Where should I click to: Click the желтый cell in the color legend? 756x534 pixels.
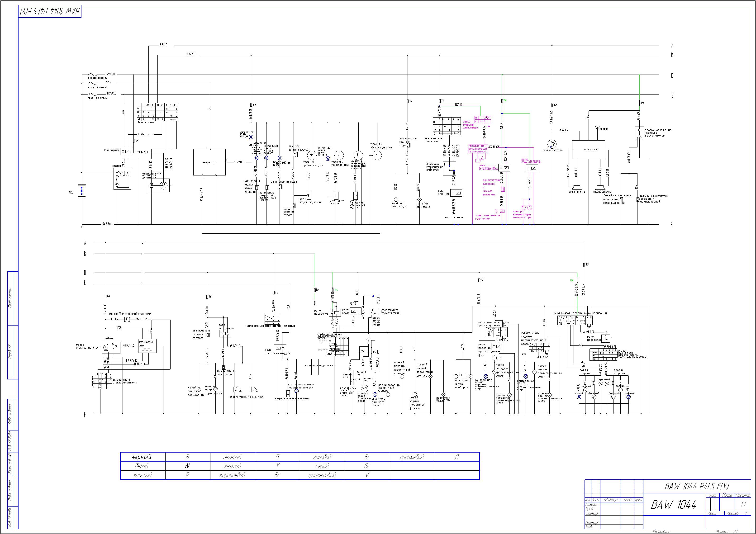[233, 466]
